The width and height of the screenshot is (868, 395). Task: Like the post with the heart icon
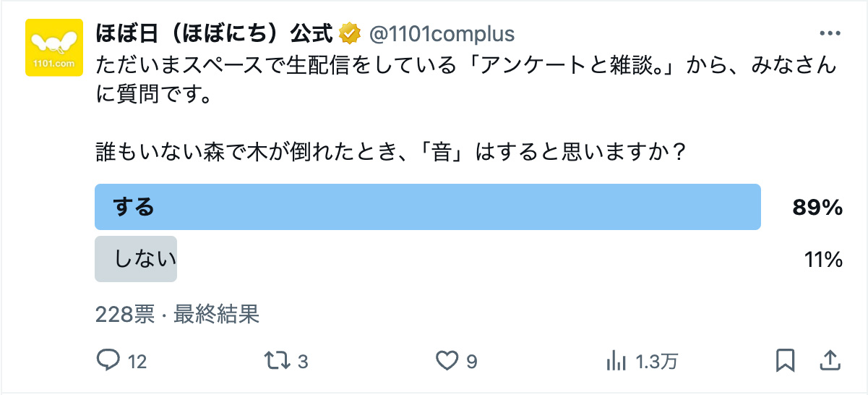pos(447,360)
